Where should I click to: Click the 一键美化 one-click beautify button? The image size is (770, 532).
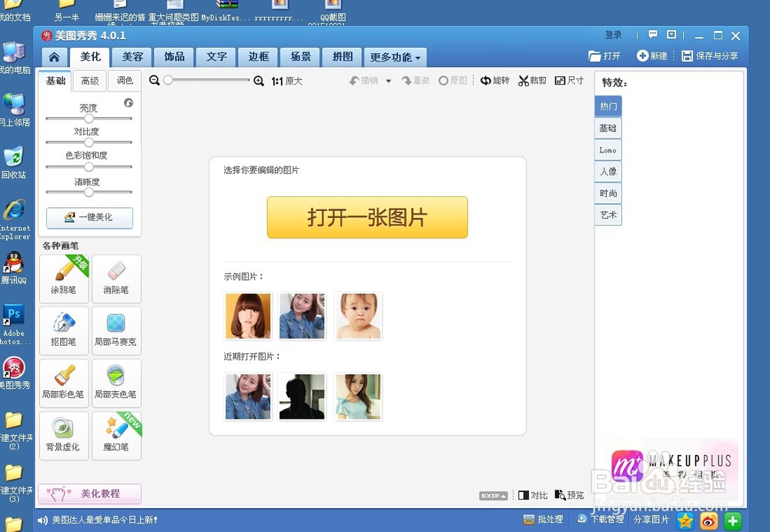click(x=90, y=218)
